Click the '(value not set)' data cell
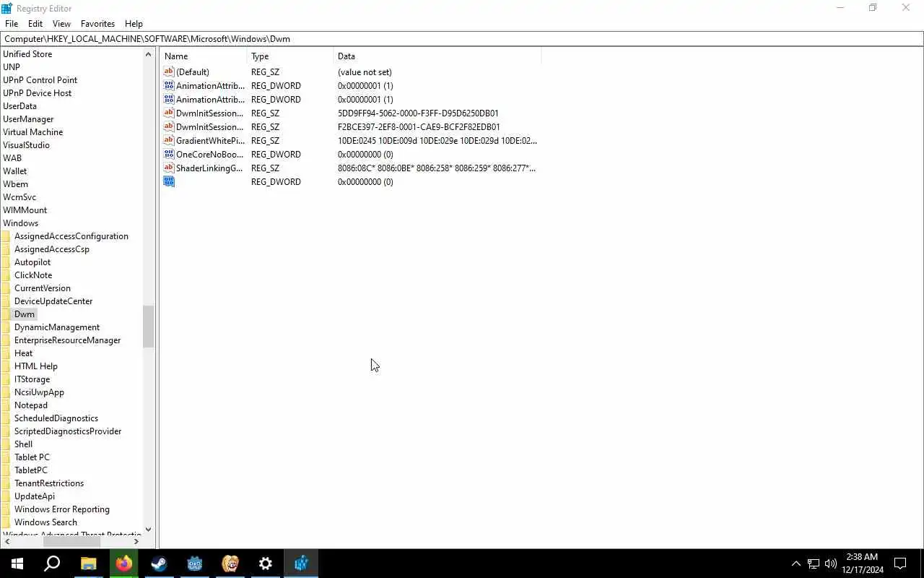Image resolution: width=924 pixels, height=578 pixels. 365,72
